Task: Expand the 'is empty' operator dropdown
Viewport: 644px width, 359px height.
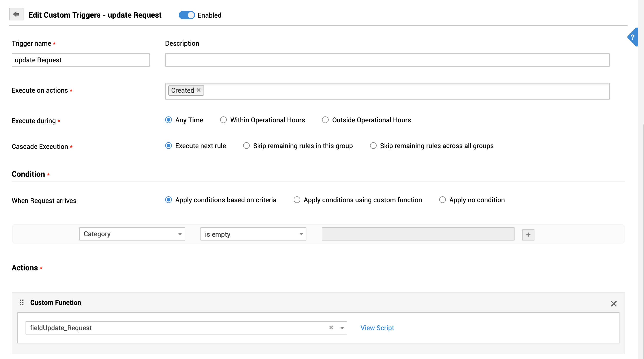Action: [x=253, y=234]
